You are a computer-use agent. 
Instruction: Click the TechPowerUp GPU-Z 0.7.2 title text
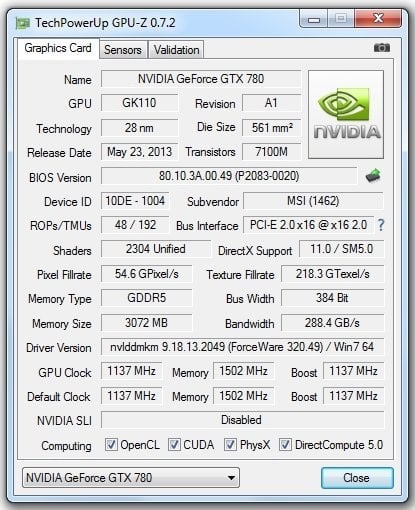(105, 23)
